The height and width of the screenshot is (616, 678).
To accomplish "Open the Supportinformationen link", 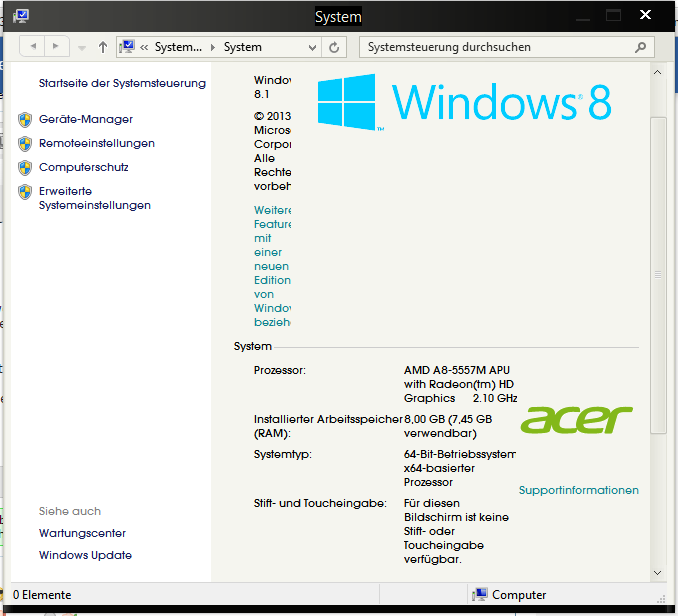I will [579, 490].
